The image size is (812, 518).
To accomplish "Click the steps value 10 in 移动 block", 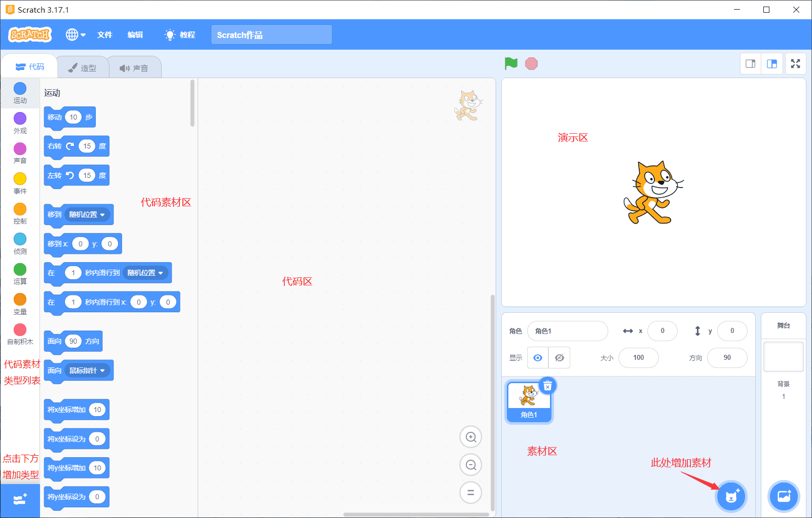I will (x=73, y=117).
